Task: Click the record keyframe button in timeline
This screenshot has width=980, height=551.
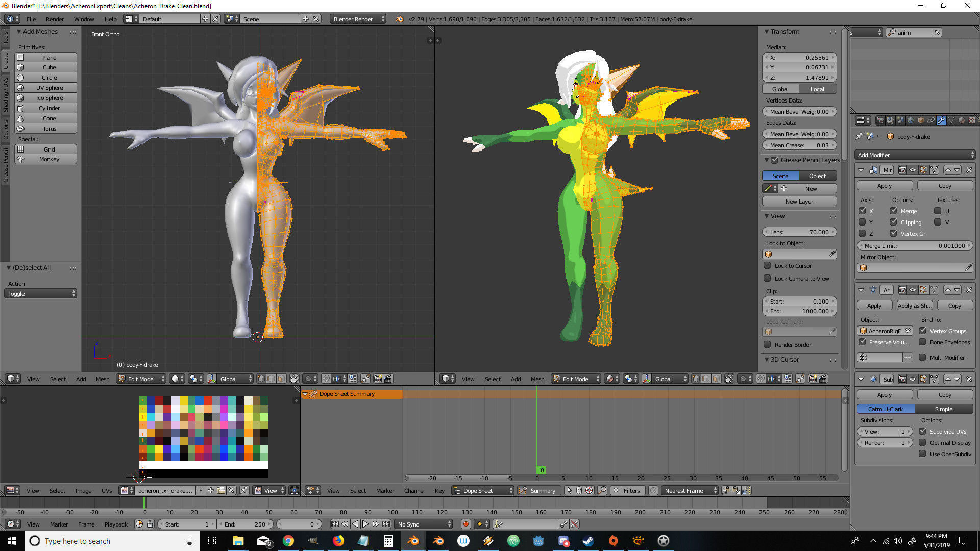Action: point(465,524)
